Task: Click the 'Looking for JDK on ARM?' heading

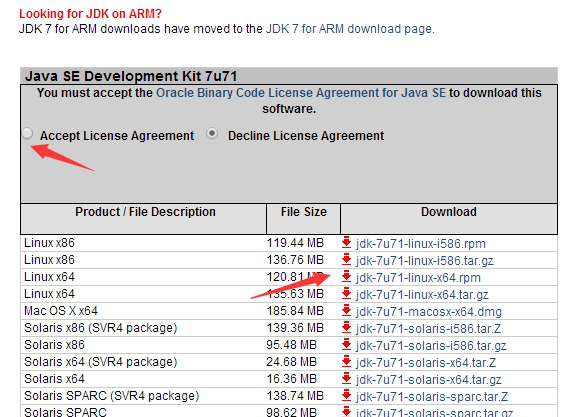Action: click(x=90, y=14)
